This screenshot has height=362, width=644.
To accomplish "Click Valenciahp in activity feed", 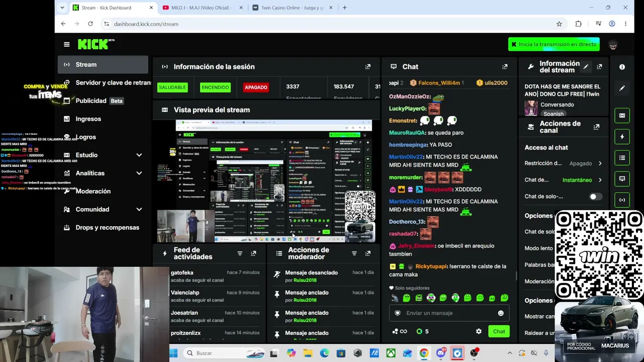I will [x=185, y=293].
